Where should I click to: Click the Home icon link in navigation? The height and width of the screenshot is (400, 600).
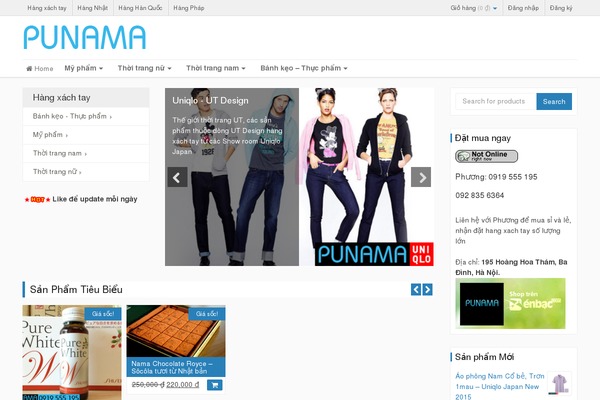[x=39, y=69]
